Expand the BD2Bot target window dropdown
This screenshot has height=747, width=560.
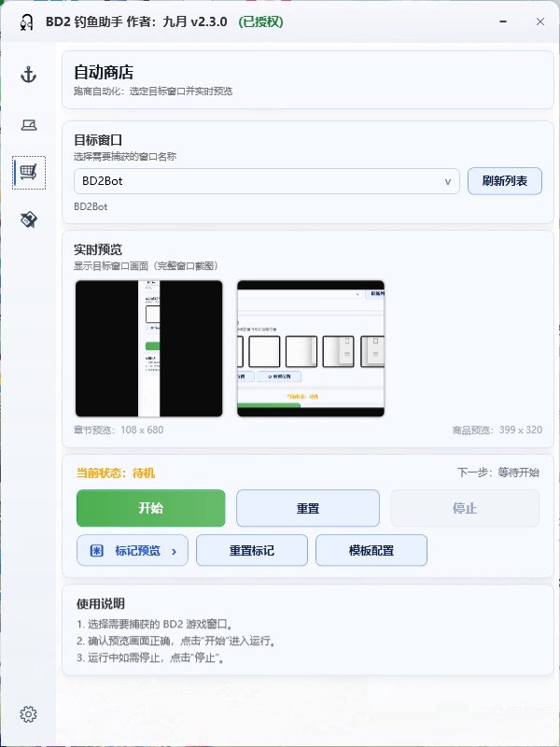click(267, 181)
